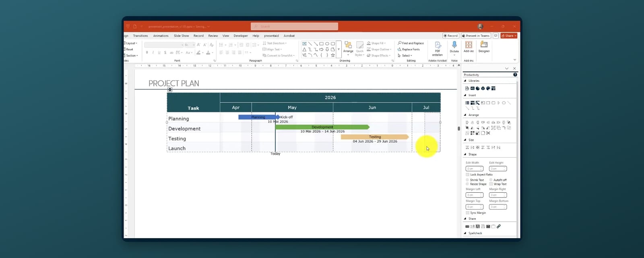Open the comments pane icon
The width and height of the screenshot is (644, 258).
[x=496, y=35]
